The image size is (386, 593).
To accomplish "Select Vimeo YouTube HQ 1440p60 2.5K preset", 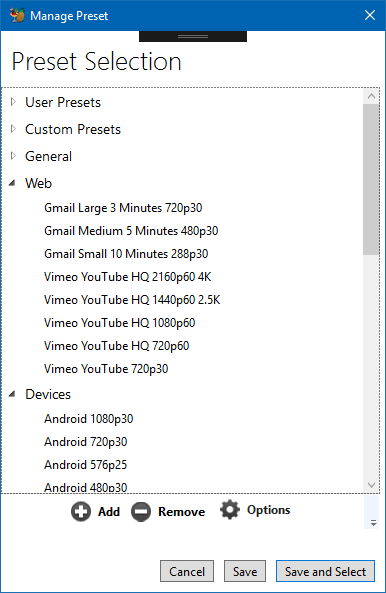I will (x=132, y=300).
